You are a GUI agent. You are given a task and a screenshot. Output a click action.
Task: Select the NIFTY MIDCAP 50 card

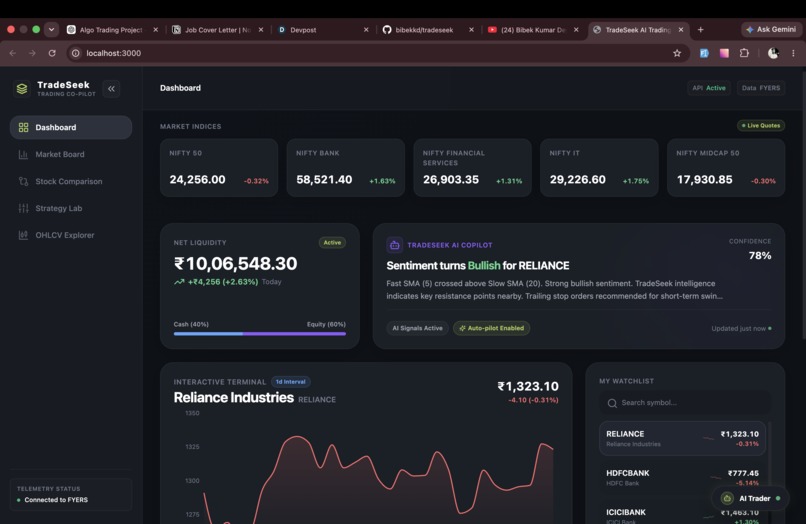(726, 168)
